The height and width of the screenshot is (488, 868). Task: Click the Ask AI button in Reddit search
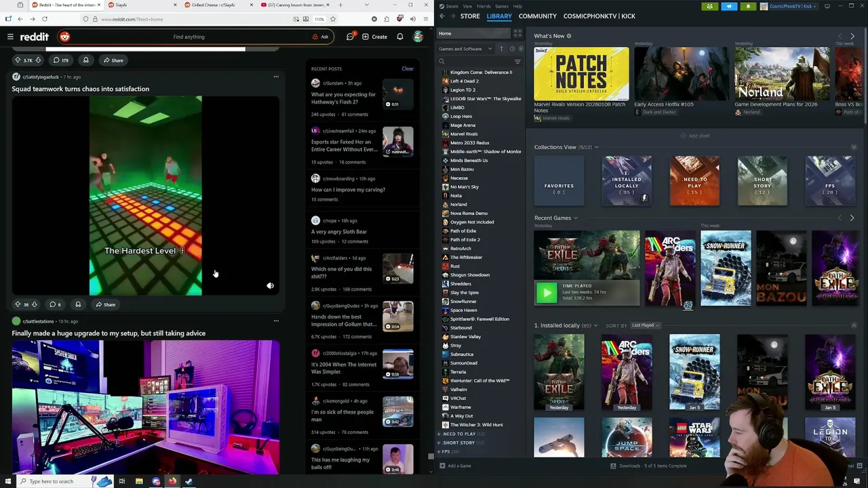point(321,37)
